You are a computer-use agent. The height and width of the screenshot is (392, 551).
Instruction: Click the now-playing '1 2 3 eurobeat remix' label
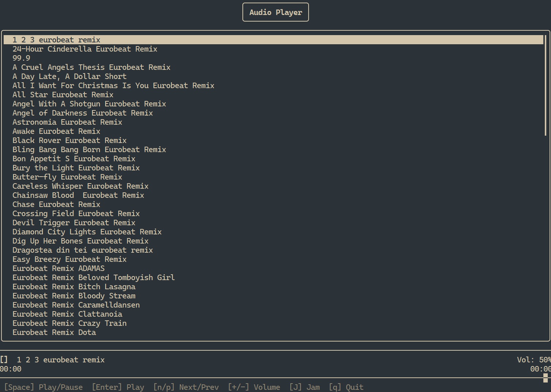tap(61, 359)
